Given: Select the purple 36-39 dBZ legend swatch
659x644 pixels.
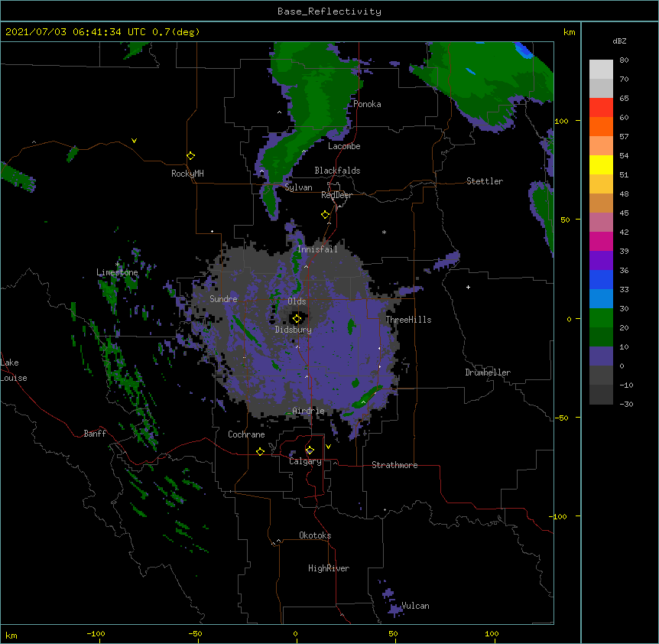Looking at the screenshot, I should (x=601, y=261).
